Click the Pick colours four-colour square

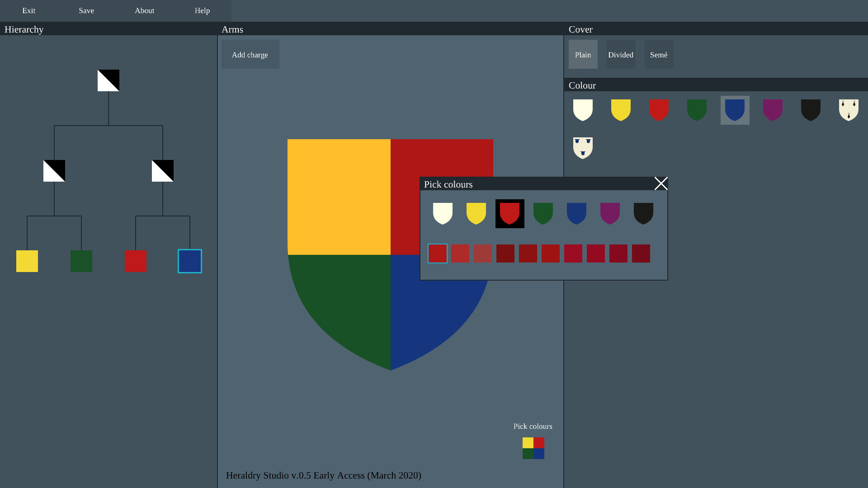coord(533,448)
